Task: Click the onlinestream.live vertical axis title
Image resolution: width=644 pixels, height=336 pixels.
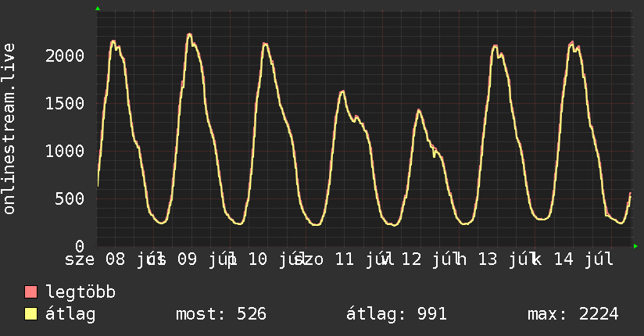Action: 9,129
